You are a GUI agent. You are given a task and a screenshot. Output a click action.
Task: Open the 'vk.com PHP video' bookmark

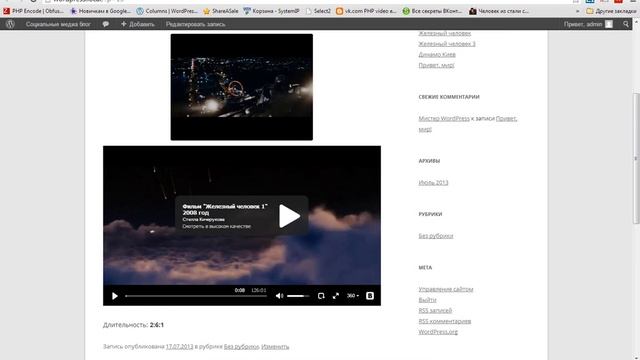pyautogui.click(x=366, y=11)
